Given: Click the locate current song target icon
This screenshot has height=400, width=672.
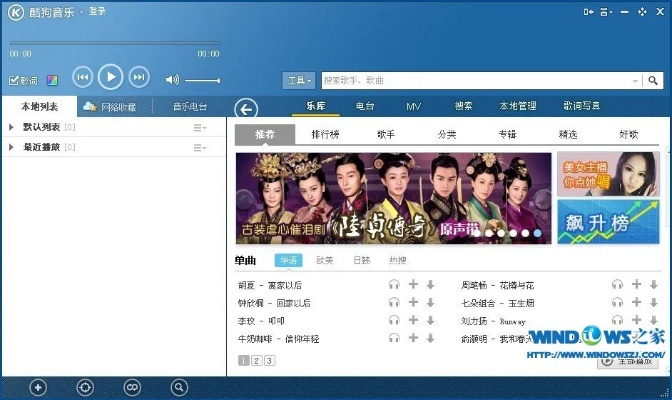Looking at the screenshot, I should tap(85, 387).
